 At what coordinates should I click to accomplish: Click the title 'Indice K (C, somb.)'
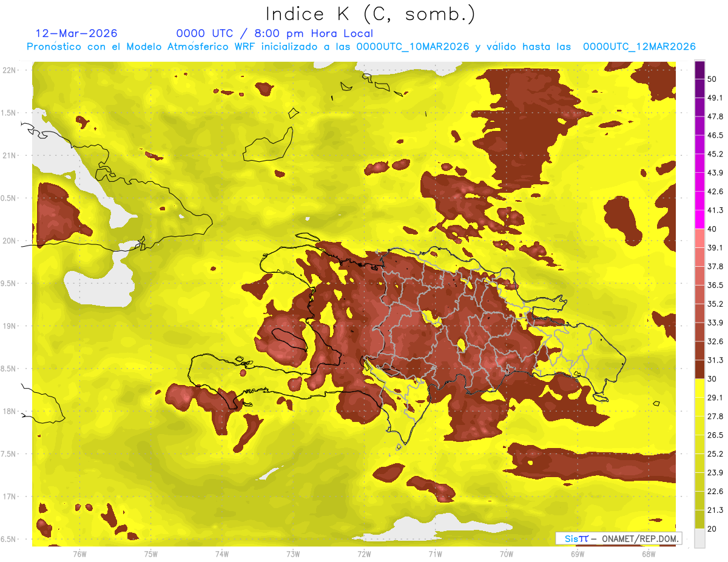coord(370,14)
